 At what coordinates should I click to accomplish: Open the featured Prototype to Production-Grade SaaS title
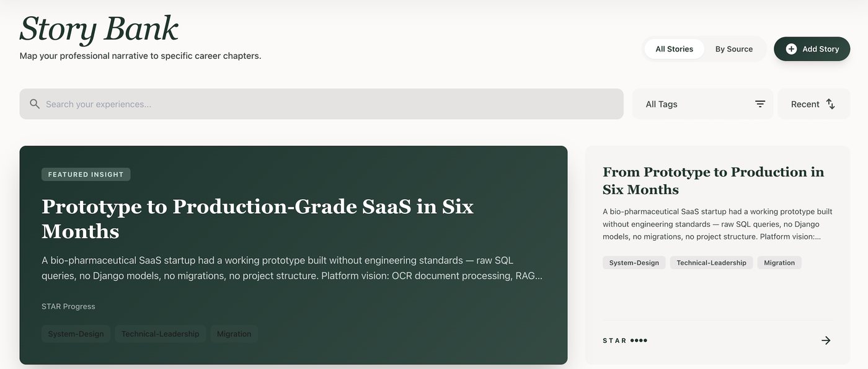pyautogui.click(x=257, y=218)
